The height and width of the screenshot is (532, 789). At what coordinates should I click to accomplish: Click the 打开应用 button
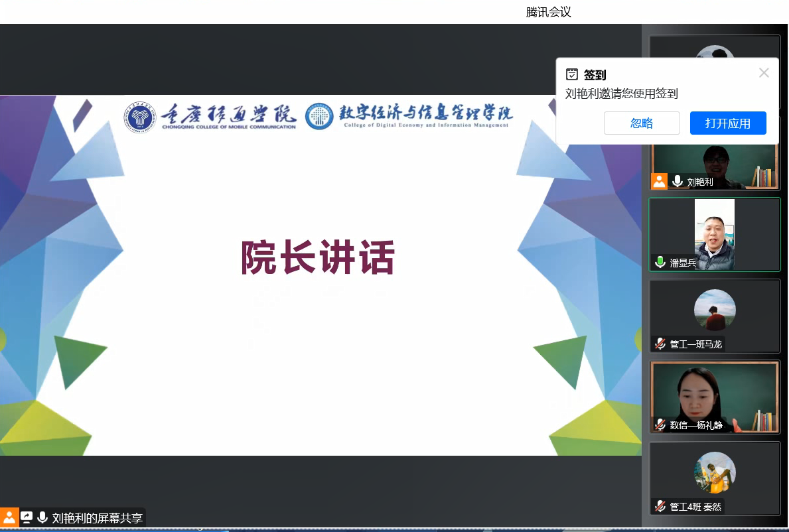728,123
